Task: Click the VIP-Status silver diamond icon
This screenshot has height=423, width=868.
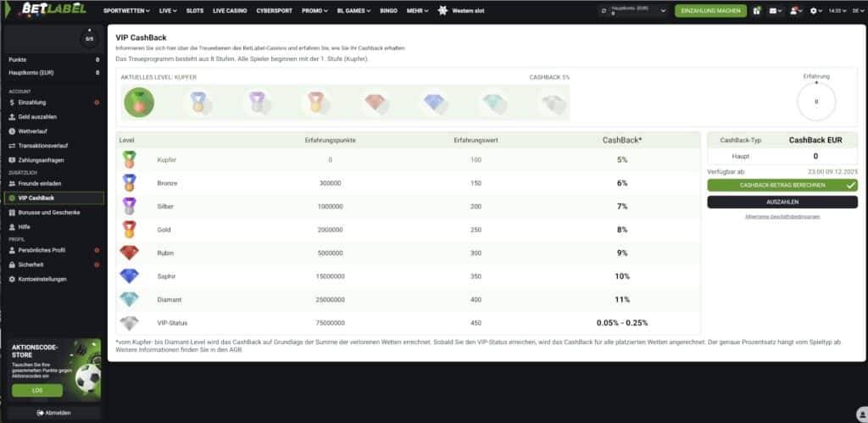Action: click(x=129, y=323)
